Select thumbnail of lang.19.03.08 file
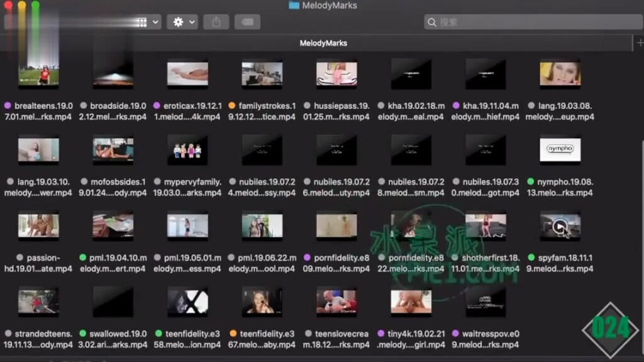644x362 pixels. click(560, 74)
